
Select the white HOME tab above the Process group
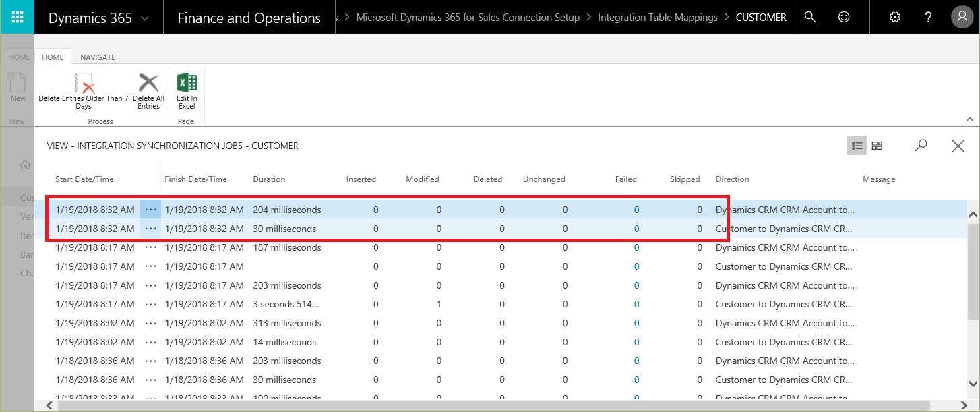(53, 57)
